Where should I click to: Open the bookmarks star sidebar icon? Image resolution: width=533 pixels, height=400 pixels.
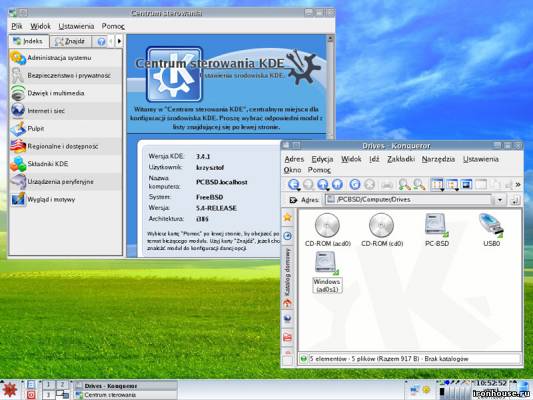[x=288, y=217]
